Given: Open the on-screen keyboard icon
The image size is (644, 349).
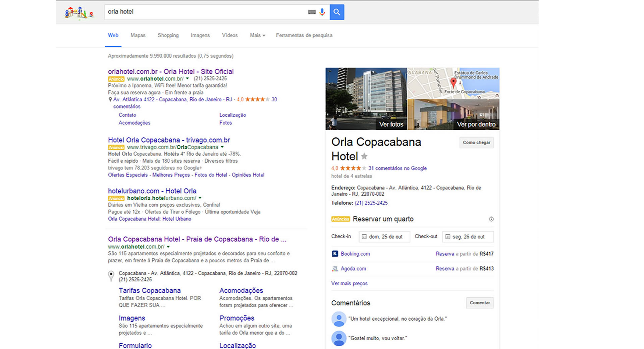Looking at the screenshot, I should [312, 12].
